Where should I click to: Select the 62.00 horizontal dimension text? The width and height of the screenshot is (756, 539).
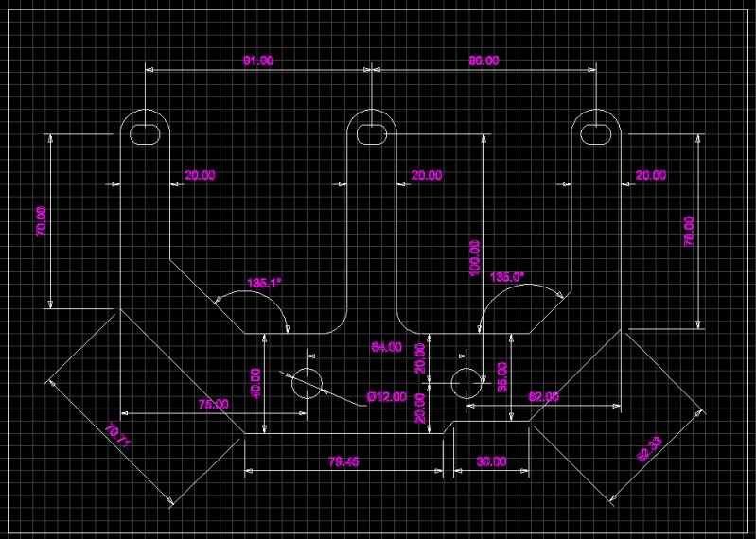543,397
